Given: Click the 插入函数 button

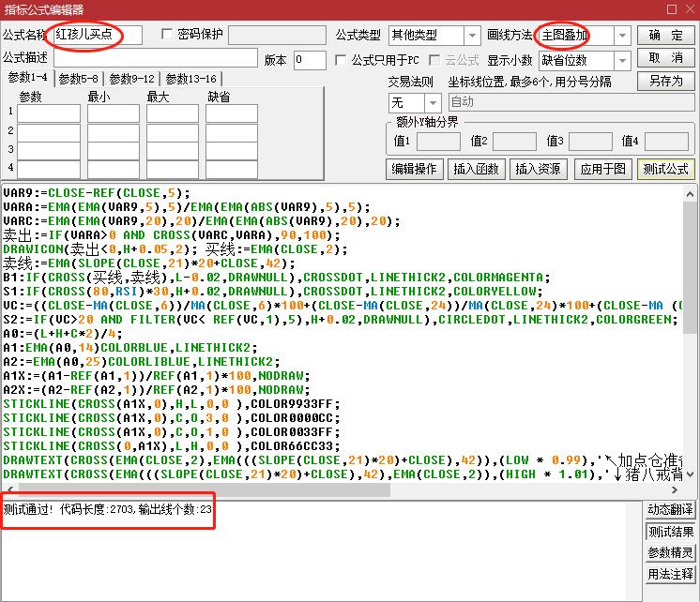Looking at the screenshot, I should [477, 169].
